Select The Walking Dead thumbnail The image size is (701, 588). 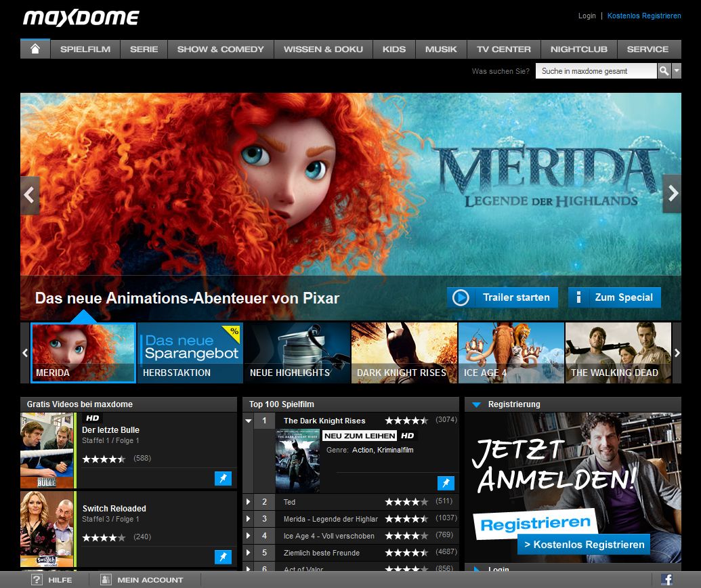click(618, 353)
